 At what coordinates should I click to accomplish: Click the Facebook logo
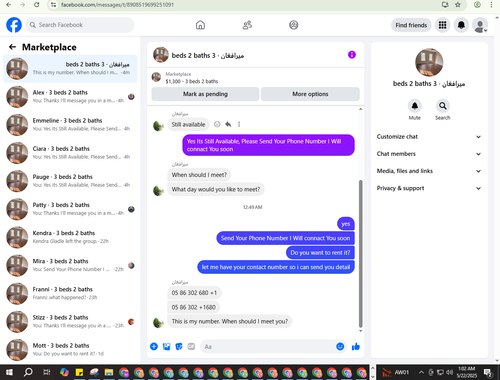coord(14,25)
